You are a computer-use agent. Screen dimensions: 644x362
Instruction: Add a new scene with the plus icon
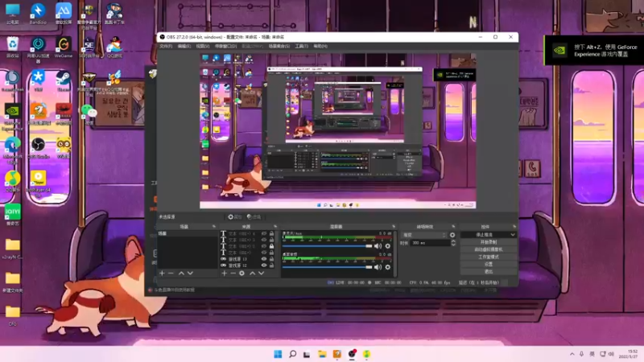(162, 273)
